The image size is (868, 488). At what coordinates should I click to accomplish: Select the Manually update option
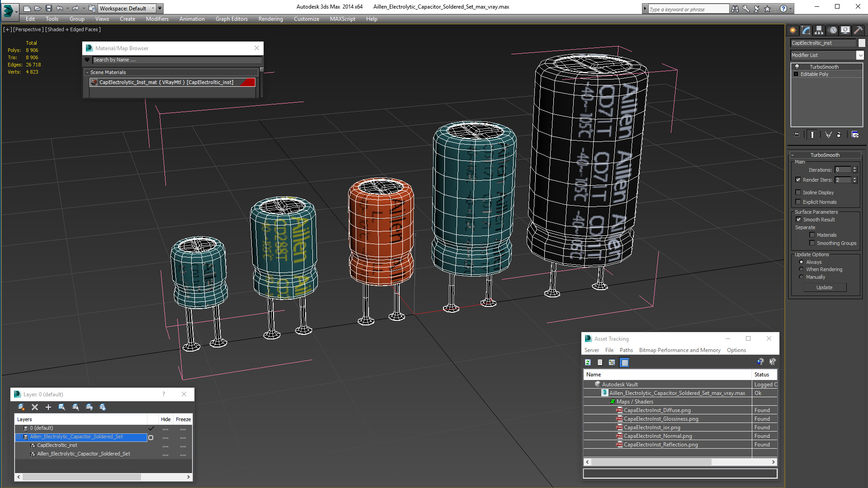click(x=801, y=277)
